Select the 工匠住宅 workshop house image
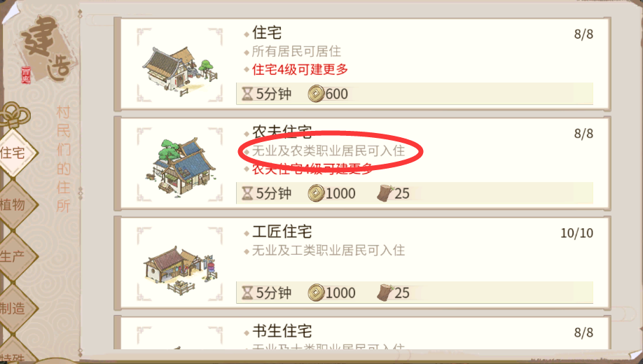Image resolution: width=643 pixels, height=364 pixels. point(180,269)
